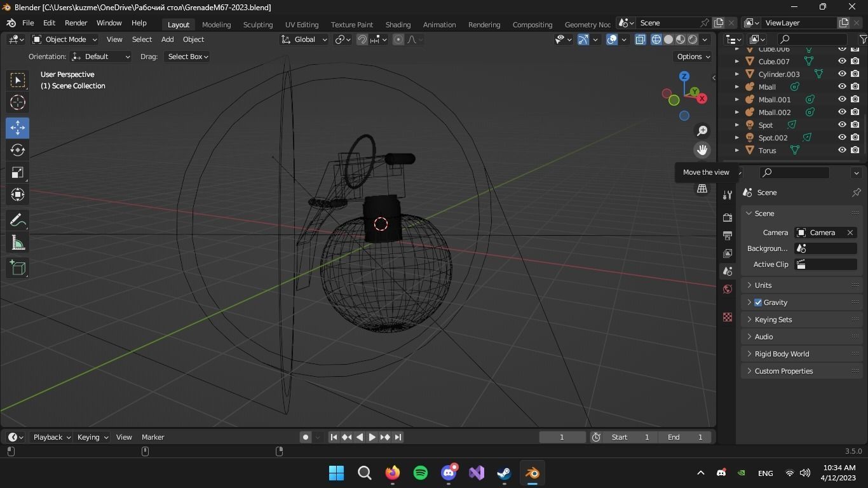Switch perspective/orthographic with the grid icon
Screen dimensions: 868x488
(x=702, y=189)
